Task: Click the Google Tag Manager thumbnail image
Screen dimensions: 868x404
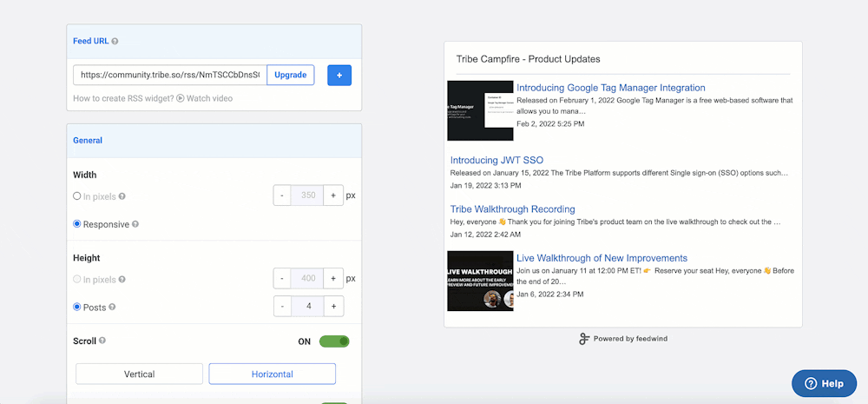Action: [x=480, y=110]
